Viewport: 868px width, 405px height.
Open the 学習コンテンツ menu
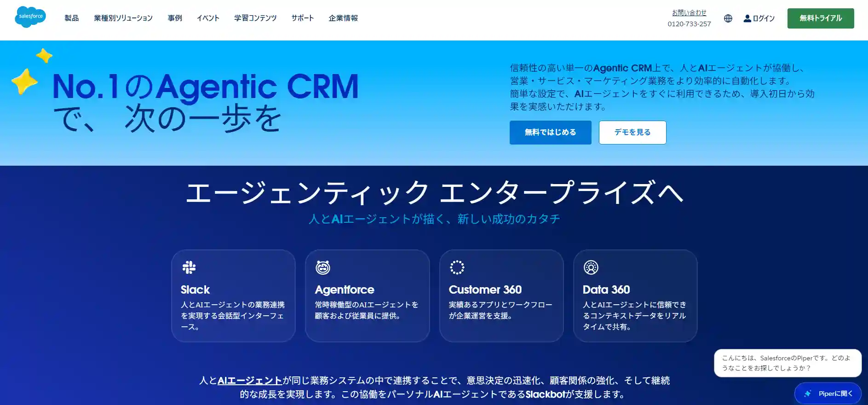255,18
